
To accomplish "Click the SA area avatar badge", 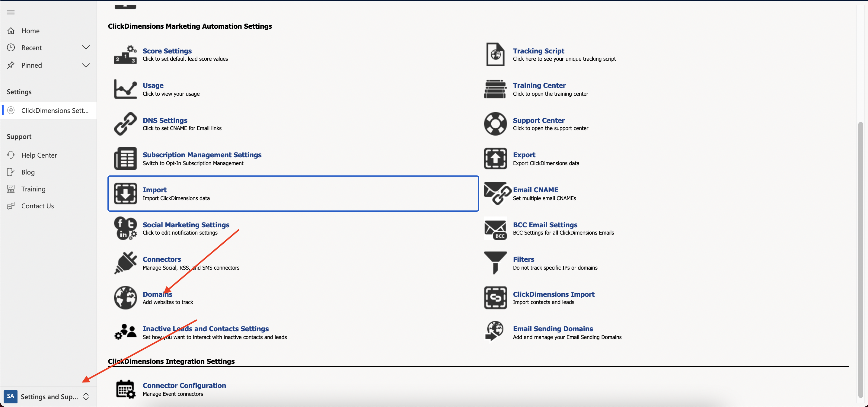I will coord(11,396).
